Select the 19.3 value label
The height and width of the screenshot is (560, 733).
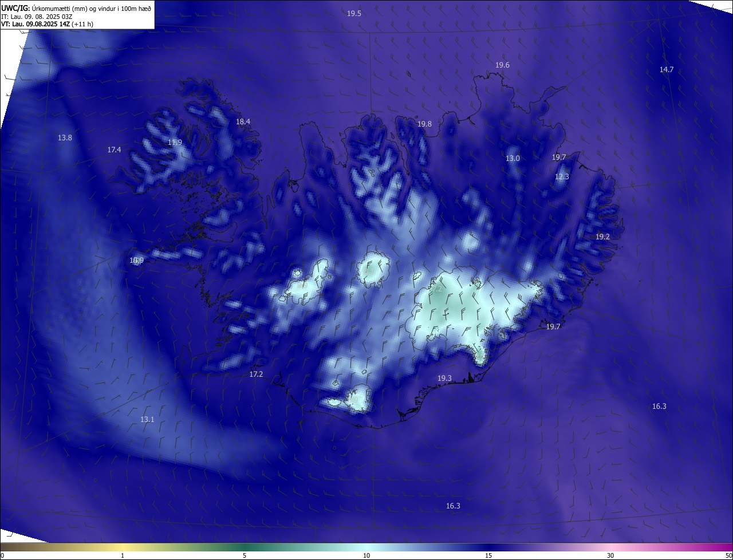444,378
